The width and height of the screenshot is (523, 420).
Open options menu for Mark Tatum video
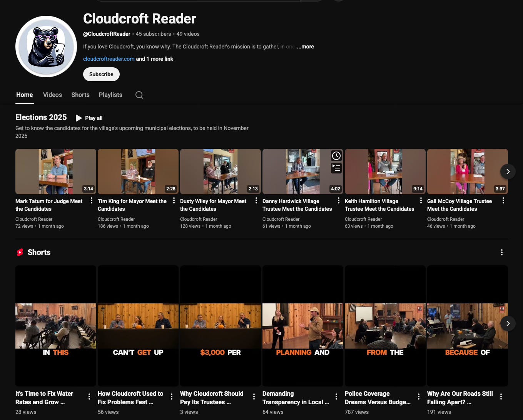92,200
